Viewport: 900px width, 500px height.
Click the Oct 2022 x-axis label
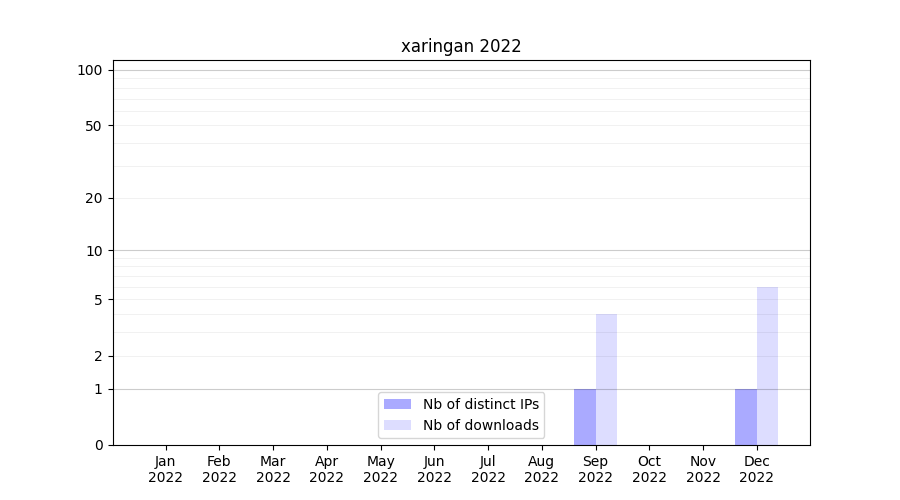[x=649, y=469]
